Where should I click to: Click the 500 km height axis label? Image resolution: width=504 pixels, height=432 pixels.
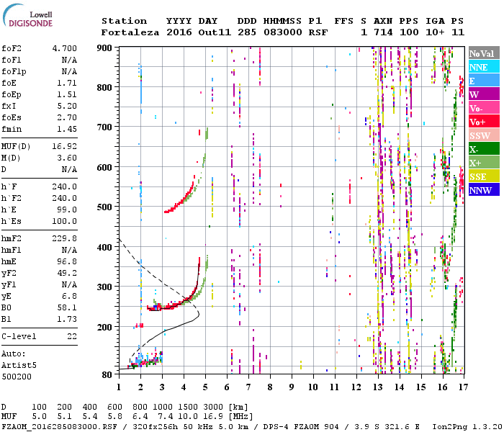[x=104, y=207]
